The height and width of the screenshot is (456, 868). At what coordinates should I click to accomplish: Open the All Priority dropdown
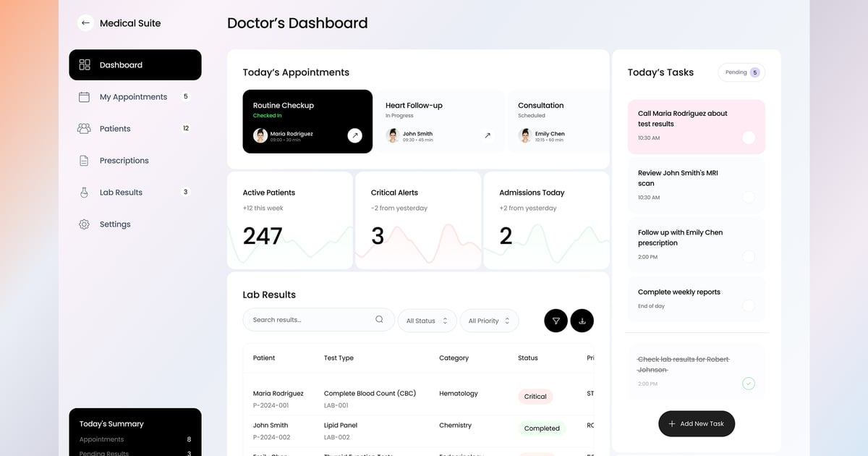489,321
